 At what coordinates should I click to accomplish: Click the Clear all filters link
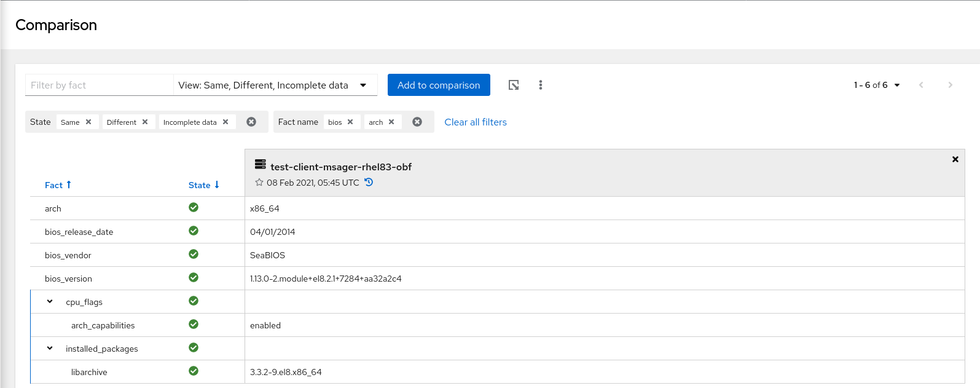476,122
